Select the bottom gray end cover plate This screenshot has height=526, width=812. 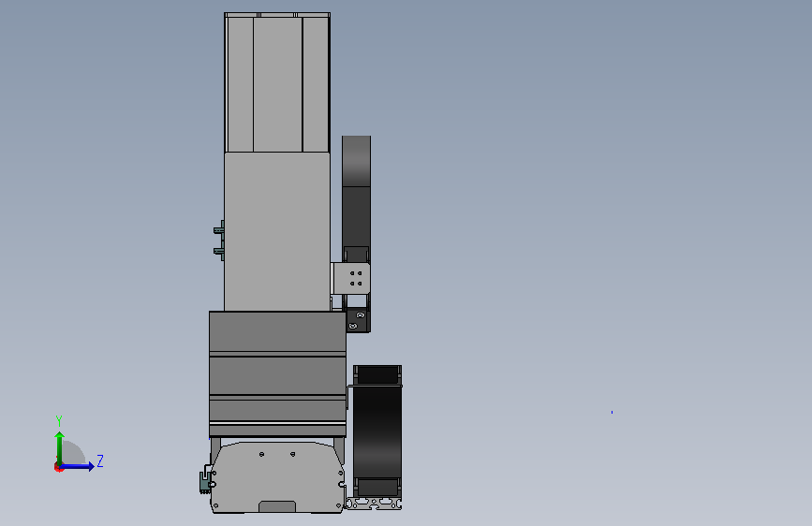(x=277, y=476)
